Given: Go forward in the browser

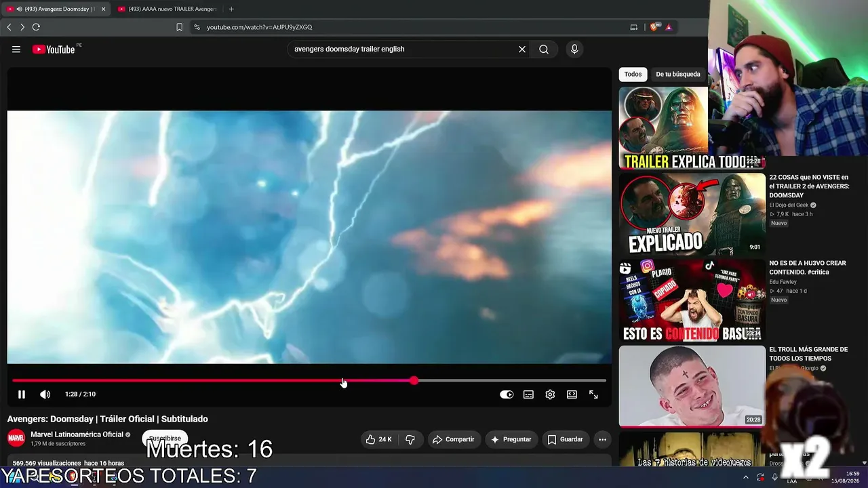Looking at the screenshot, I should click(x=22, y=27).
